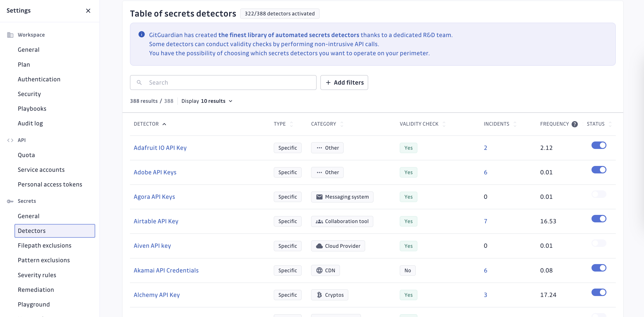644x317 pixels.
Task: Enable the Agora API Keys detector
Action: tap(598, 194)
